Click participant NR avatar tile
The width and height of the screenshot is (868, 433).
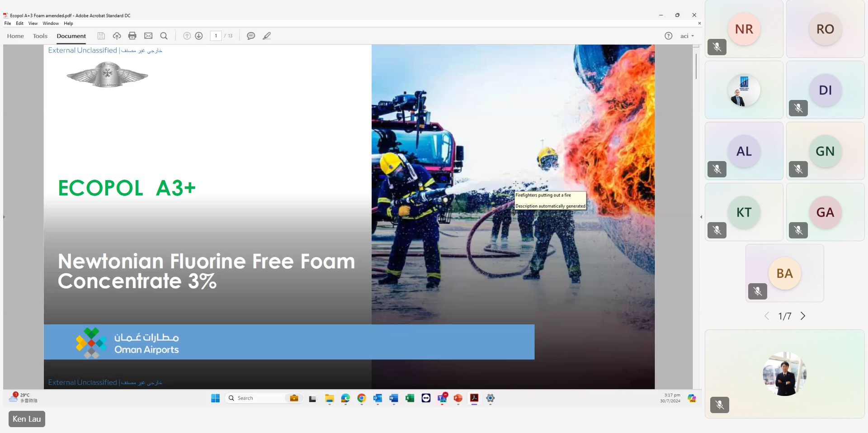744,29
